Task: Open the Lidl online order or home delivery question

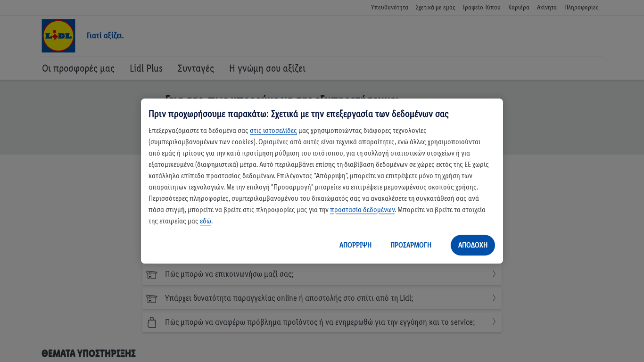Action: 322,298
